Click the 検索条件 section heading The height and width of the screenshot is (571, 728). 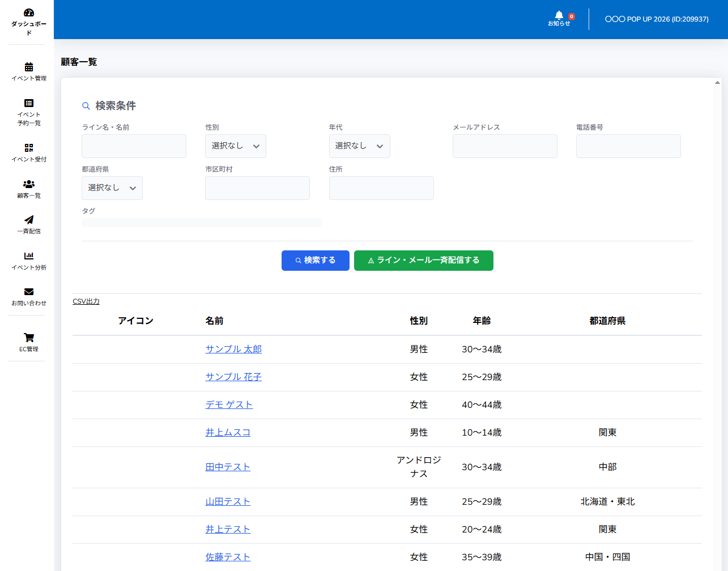coord(116,105)
